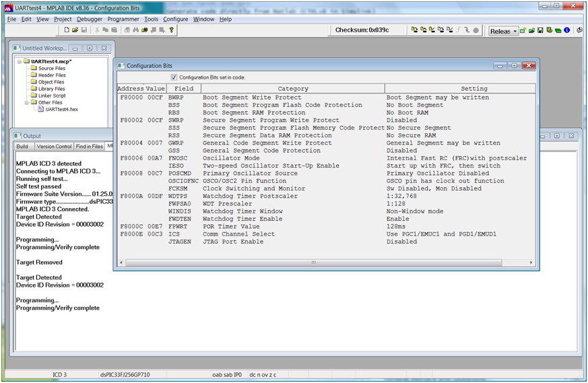Click the 'Internal Fast RC (FRC) with postscaler' setting
Screen dimensions: 588x383
457,158
